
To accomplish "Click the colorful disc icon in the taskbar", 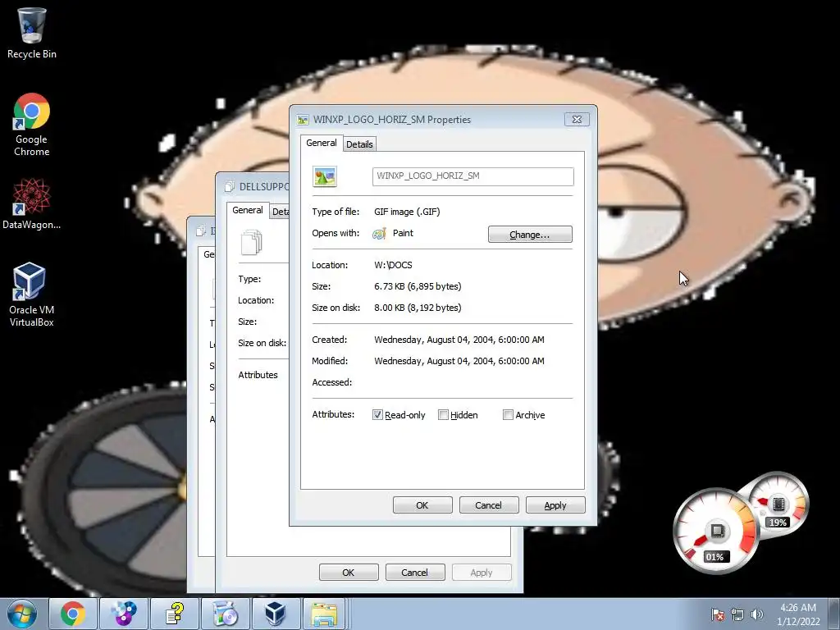I will click(x=124, y=614).
